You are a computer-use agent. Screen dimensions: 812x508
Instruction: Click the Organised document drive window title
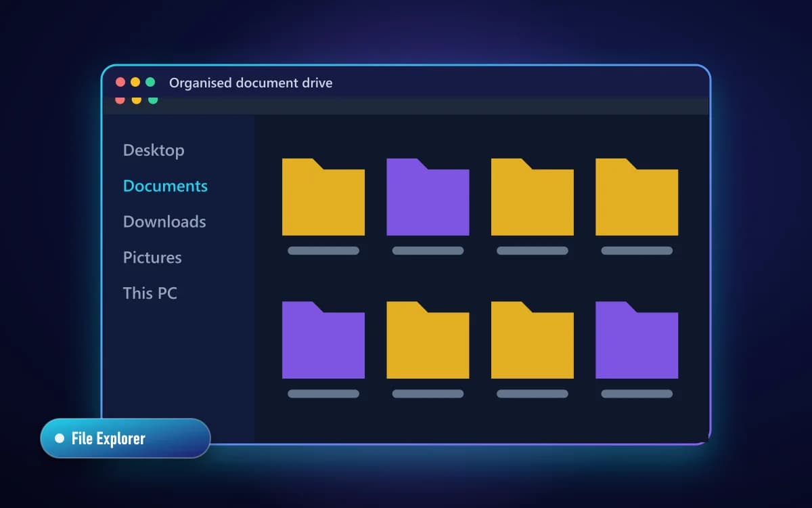point(250,83)
